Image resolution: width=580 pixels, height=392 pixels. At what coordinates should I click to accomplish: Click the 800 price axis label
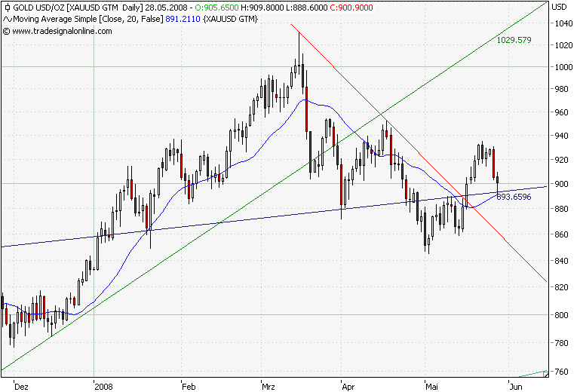click(x=561, y=315)
